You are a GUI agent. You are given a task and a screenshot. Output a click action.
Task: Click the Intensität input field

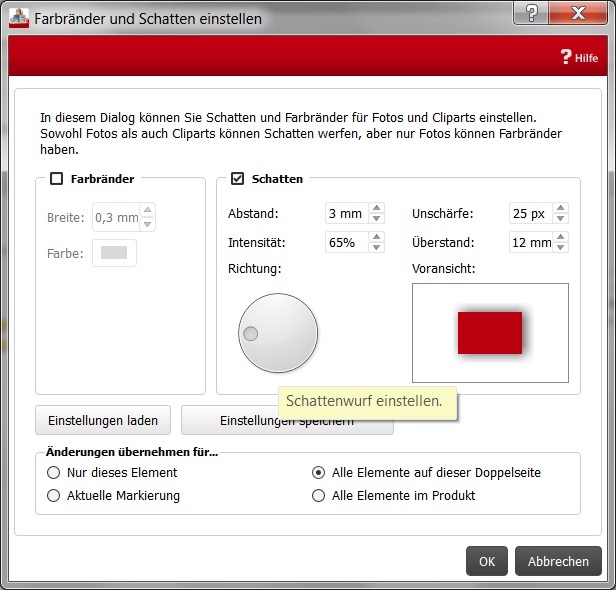[346, 242]
